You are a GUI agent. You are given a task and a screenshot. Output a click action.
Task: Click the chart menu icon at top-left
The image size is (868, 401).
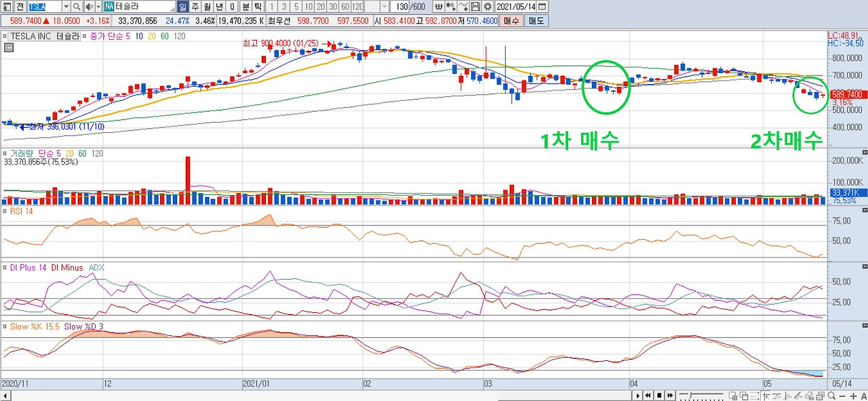(x=8, y=7)
